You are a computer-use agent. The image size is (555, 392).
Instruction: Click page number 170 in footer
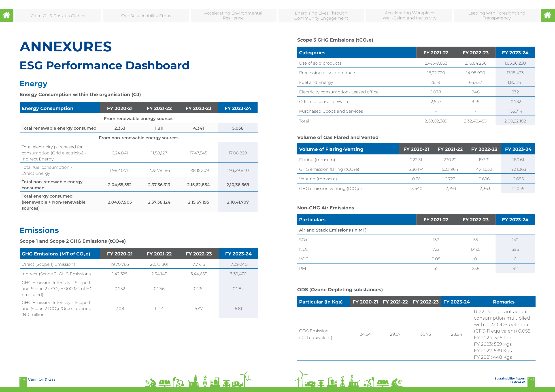coord(23,379)
